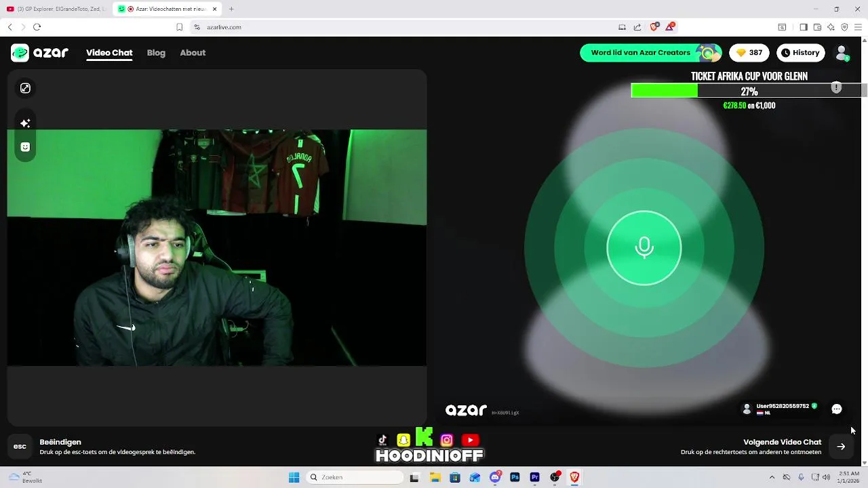Screen dimensions: 868x488
Task: Open the tab search icon in the toolbar
Action: (782, 27)
